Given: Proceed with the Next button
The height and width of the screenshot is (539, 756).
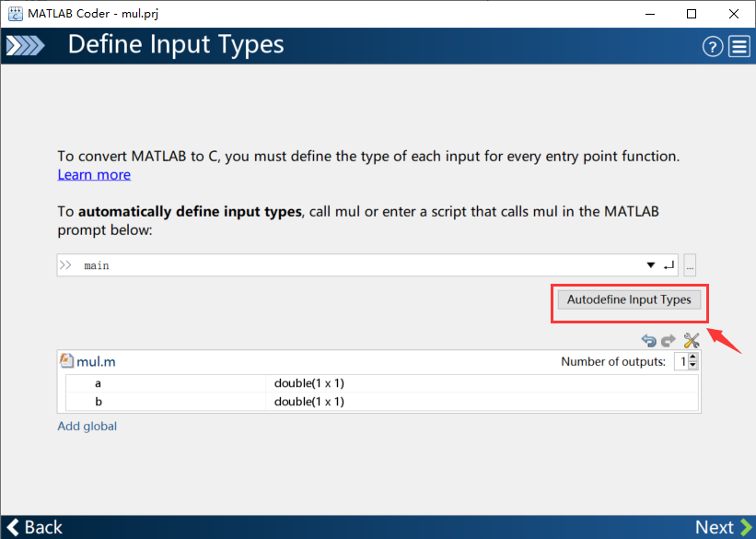Looking at the screenshot, I should pyautogui.click(x=723, y=527).
